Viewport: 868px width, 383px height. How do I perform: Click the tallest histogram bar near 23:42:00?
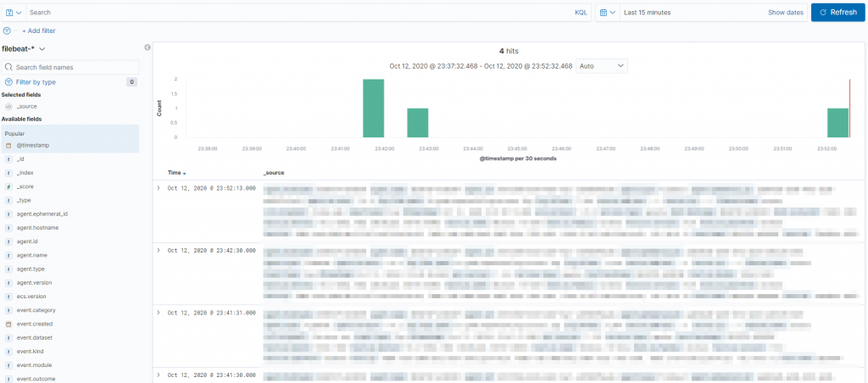[x=374, y=108]
